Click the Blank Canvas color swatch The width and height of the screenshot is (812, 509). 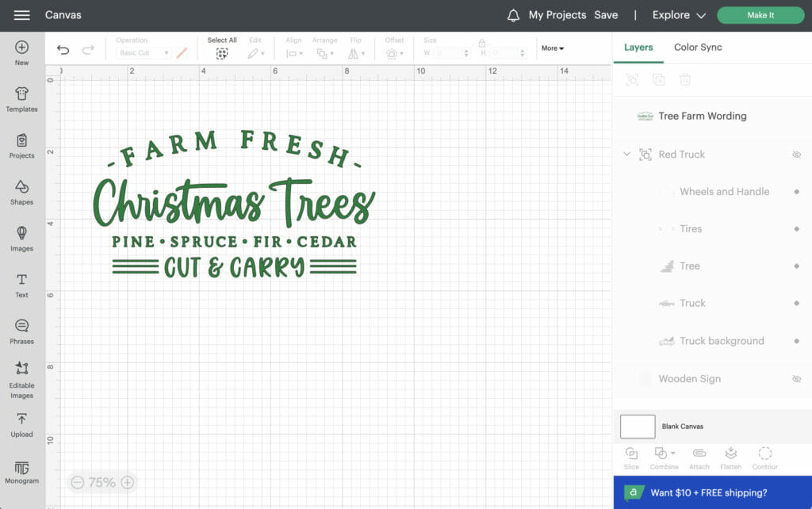click(637, 426)
